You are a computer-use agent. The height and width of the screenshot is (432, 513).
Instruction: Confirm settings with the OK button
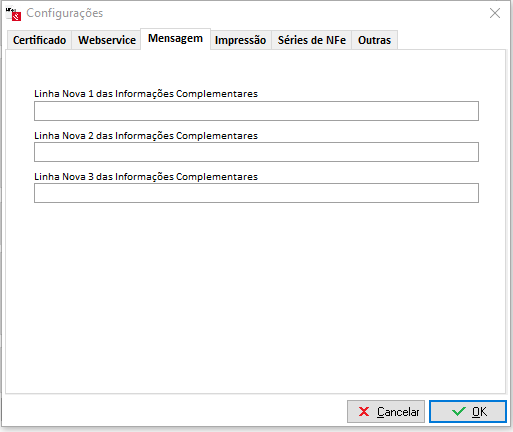click(x=468, y=412)
